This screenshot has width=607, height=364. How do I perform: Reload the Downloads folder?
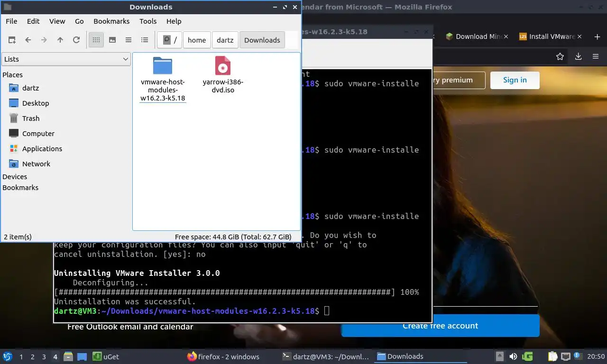point(76,40)
